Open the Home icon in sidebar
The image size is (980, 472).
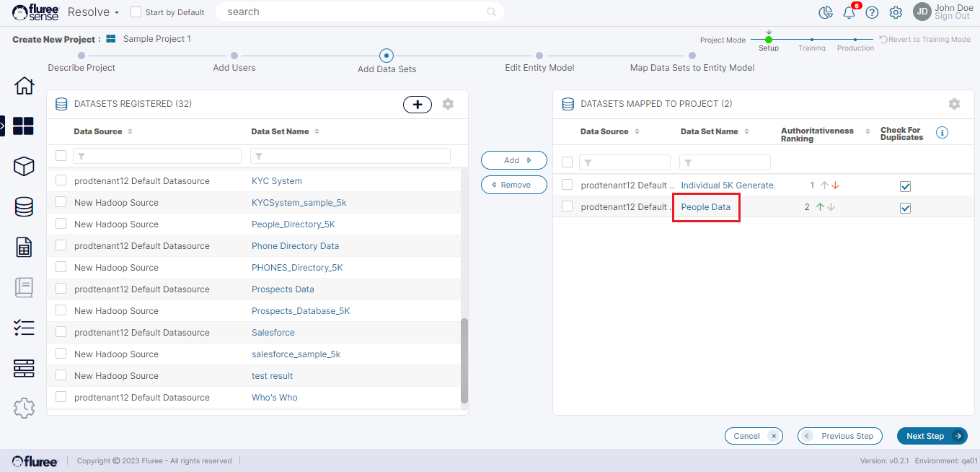pyautogui.click(x=24, y=85)
